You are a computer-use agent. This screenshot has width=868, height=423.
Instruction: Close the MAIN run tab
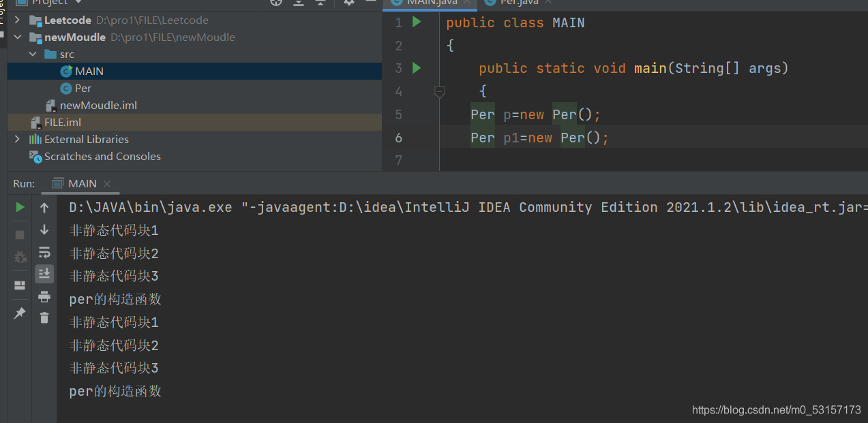(106, 184)
